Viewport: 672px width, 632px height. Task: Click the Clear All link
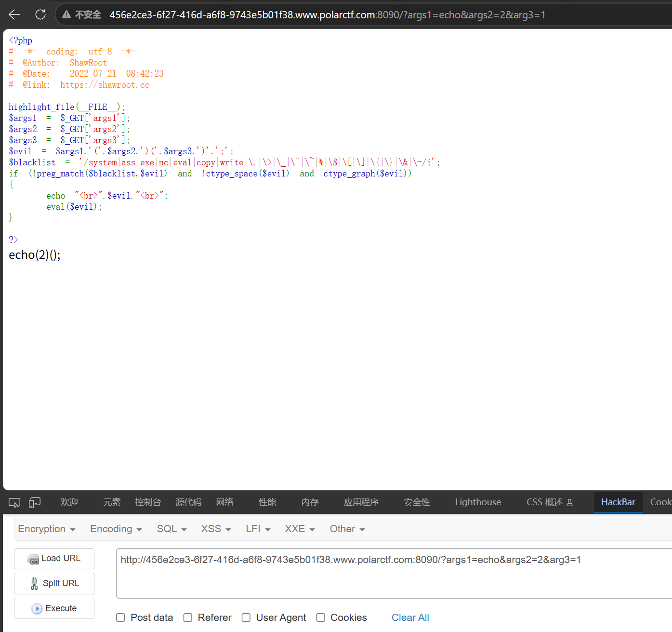(x=410, y=618)
